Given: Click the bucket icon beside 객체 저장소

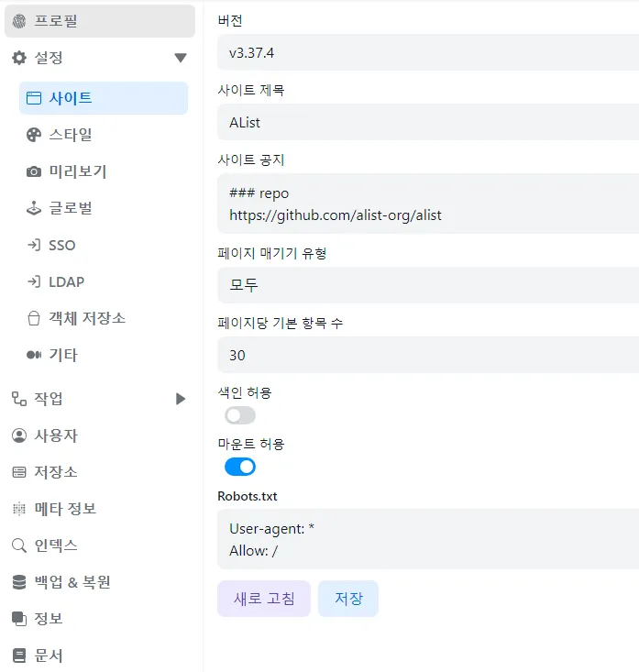Looking at the screenshot, I should click(34, 318).
